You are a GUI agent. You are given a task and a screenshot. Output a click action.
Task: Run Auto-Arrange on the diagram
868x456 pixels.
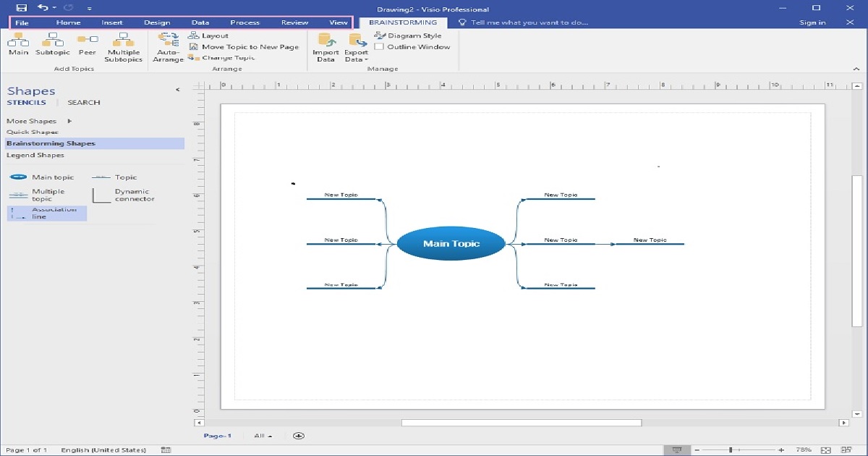pyautogui.click(x=168, y=47)
